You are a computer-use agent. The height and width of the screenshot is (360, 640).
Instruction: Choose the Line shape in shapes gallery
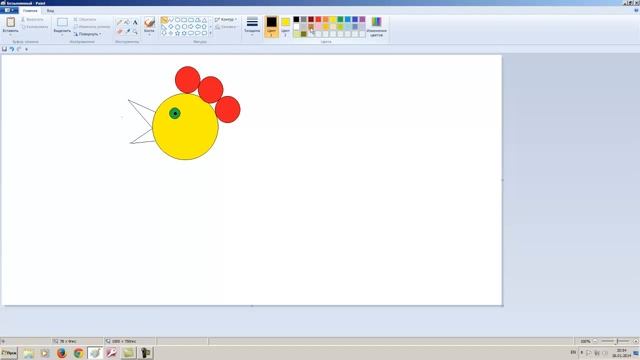pos(164,20)
